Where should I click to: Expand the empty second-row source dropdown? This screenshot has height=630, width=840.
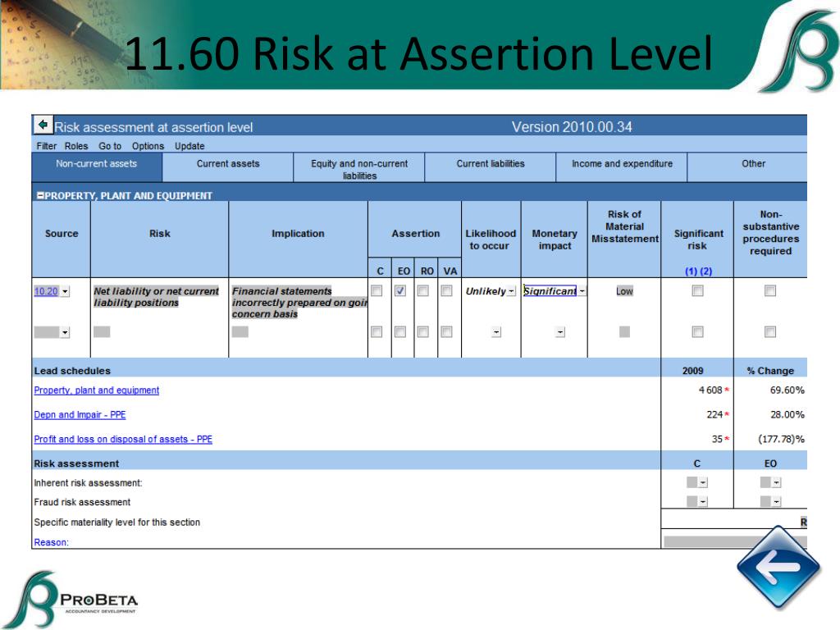[x=65, y=332]
